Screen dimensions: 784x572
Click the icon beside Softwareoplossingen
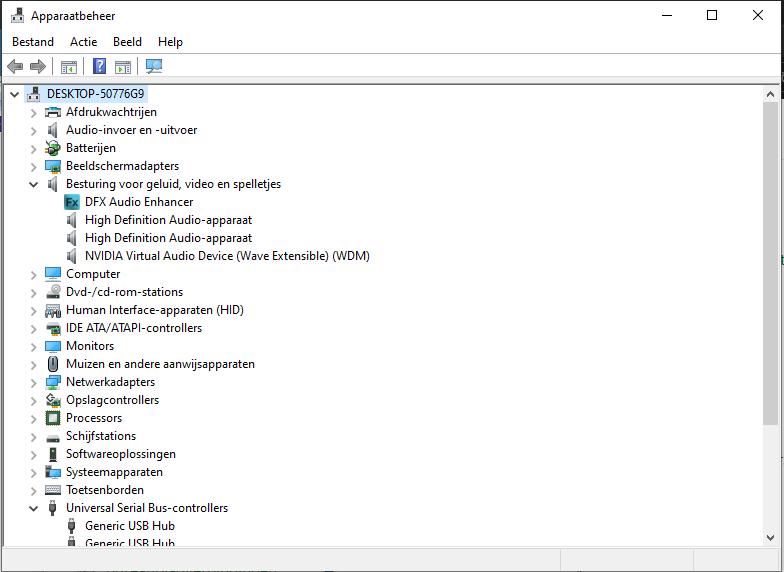pyautogui.click(x=53, y=454)
